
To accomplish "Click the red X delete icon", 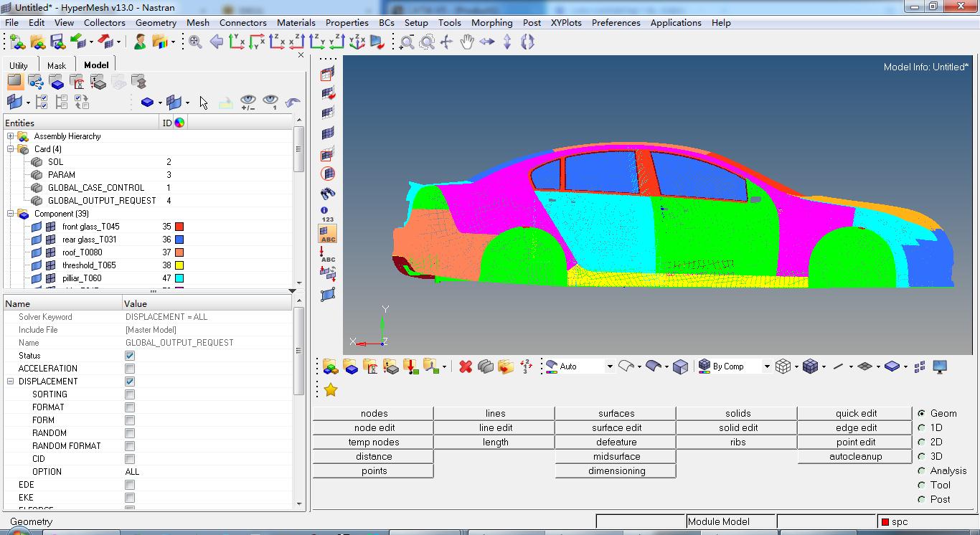I will click(466, 366).
